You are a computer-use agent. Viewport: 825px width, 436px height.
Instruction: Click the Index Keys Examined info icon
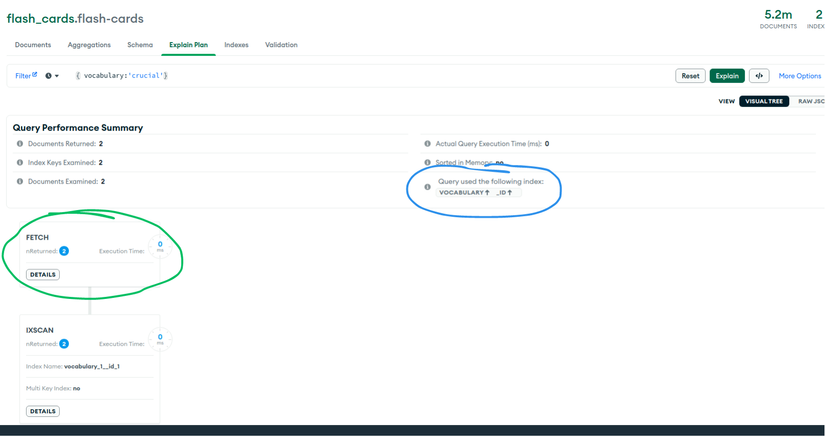[x=20, y=163]
